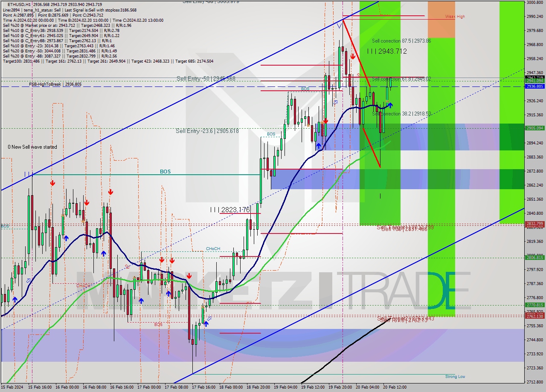Click the 2712.800 price axis label
Screen dimensions: 546x392
[x=534, y=382]
